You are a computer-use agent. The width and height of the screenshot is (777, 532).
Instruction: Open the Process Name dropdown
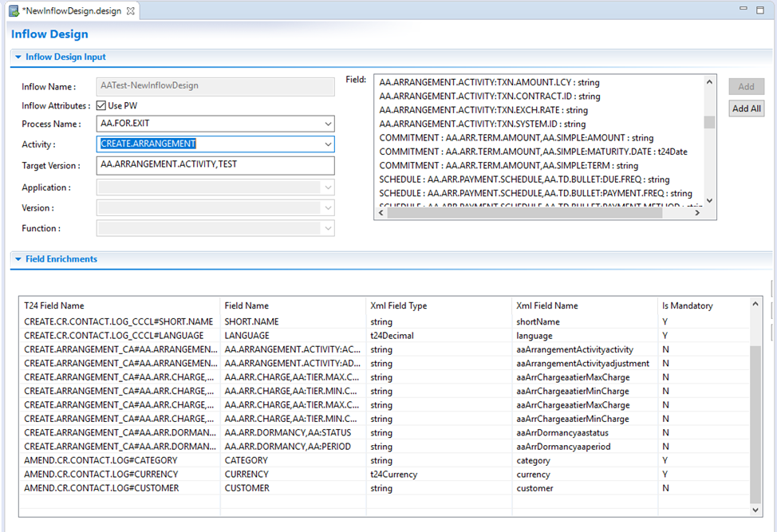(x=328, y=124)
